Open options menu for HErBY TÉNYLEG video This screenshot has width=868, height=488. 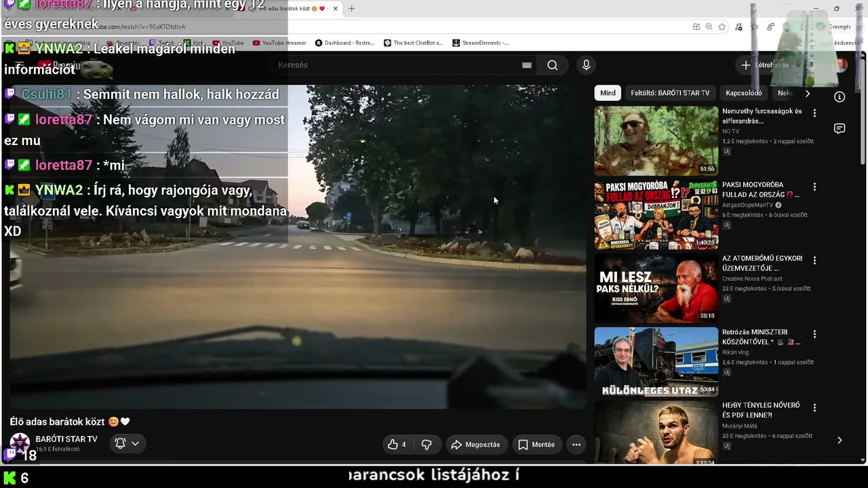pyautogui.click(x=814, y=407)
